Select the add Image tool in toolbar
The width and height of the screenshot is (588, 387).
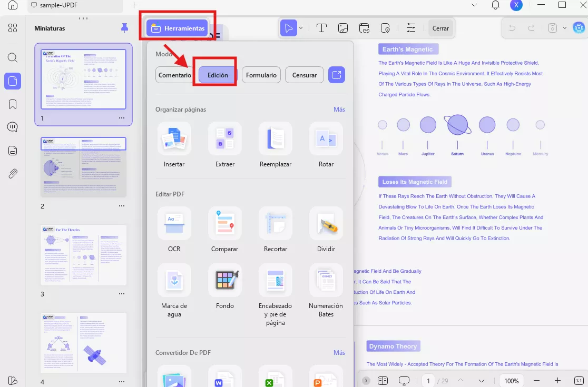343,28
